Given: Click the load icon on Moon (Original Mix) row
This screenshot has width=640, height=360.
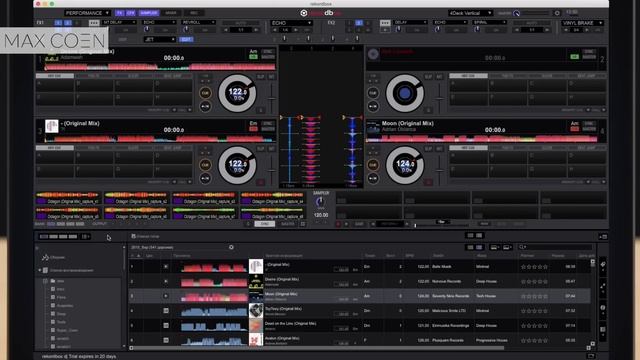Looking at the screenshot, I should (x=166, y=296).
